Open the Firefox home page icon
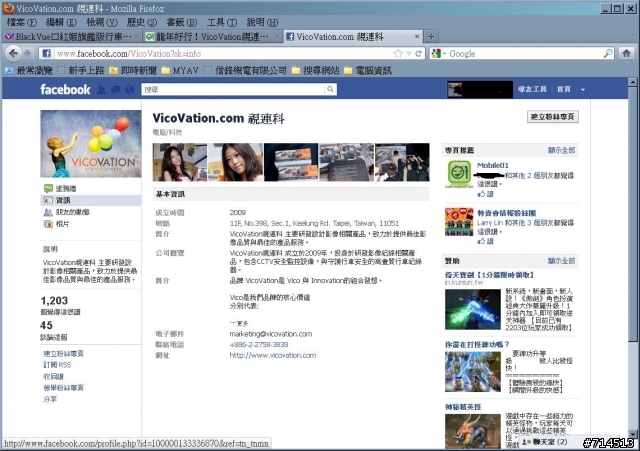 coord(626,53)
